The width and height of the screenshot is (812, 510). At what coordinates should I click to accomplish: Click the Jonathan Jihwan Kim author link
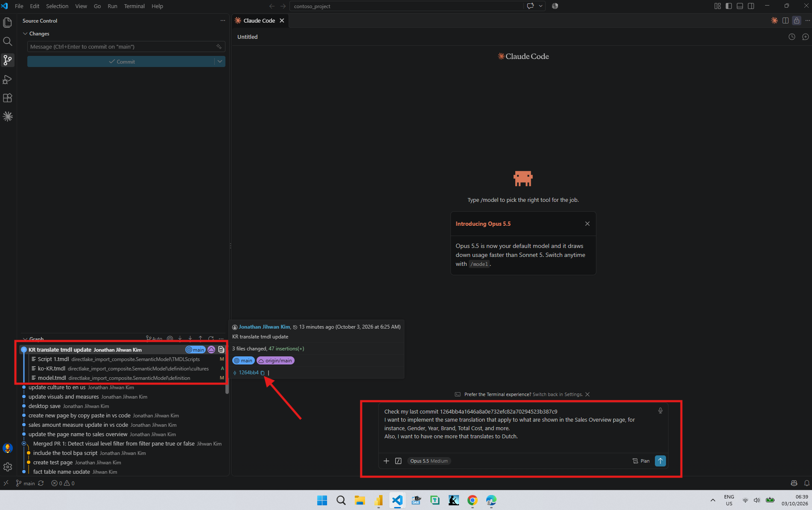coord(264,327)
